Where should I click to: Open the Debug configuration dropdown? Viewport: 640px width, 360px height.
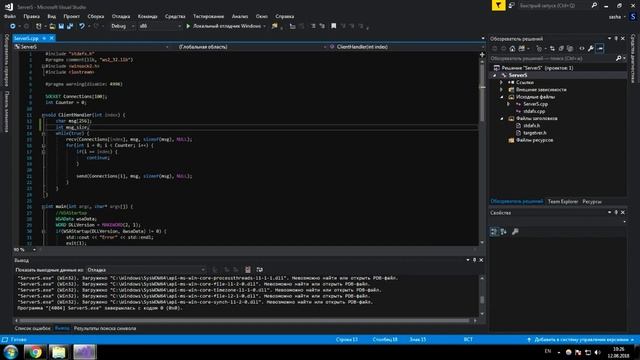click(x=122, y=26)
